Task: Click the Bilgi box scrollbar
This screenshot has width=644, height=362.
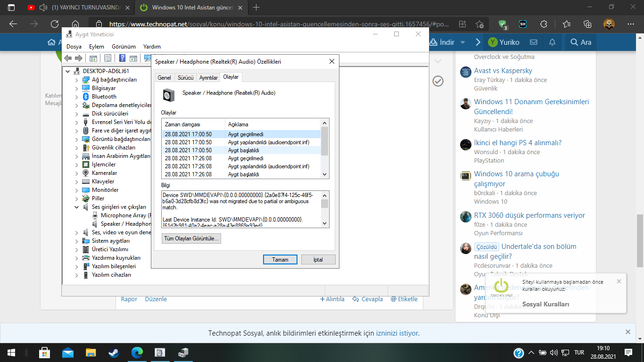Action: click(x=324, y=209)
